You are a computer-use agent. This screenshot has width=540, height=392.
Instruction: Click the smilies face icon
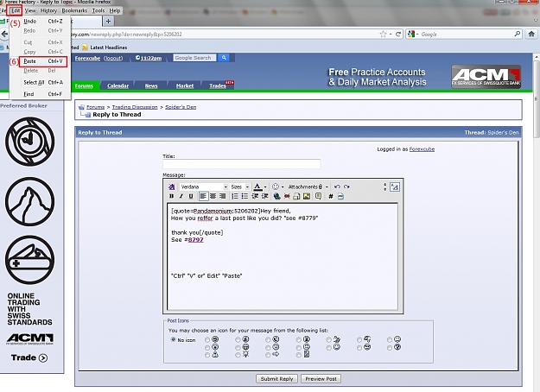click(275, 187)
